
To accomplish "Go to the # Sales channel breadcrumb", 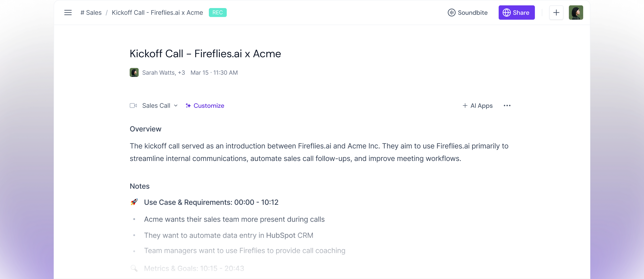I will (91, 13).
